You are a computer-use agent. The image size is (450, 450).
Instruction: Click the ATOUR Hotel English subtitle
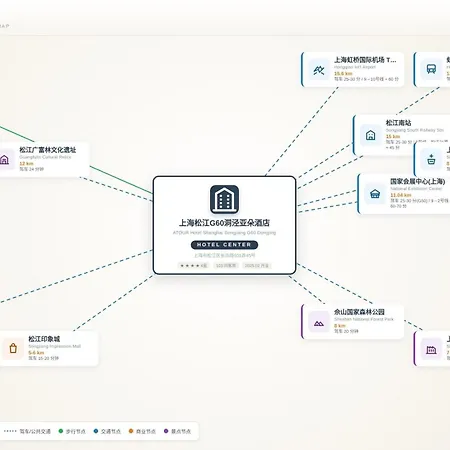(x=224, y=233)
